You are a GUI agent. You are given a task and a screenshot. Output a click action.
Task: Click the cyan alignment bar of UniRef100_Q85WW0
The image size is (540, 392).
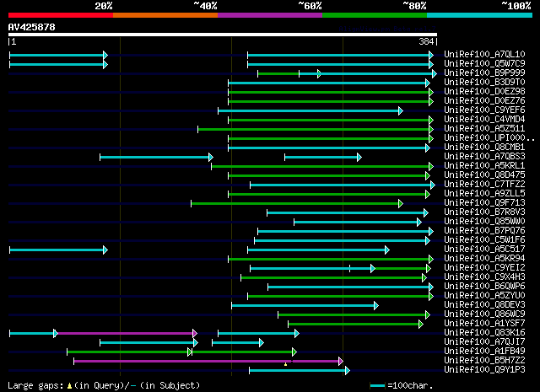[358, 222]
